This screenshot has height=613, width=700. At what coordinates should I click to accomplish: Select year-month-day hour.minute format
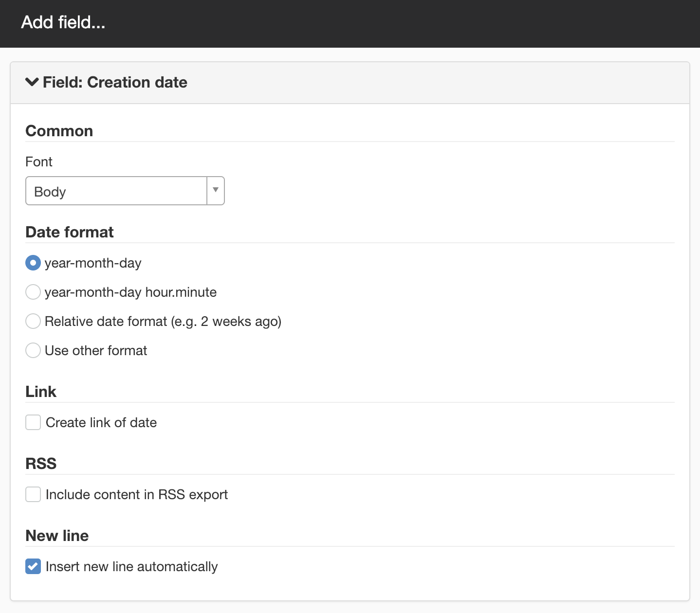tap(33, 292)
